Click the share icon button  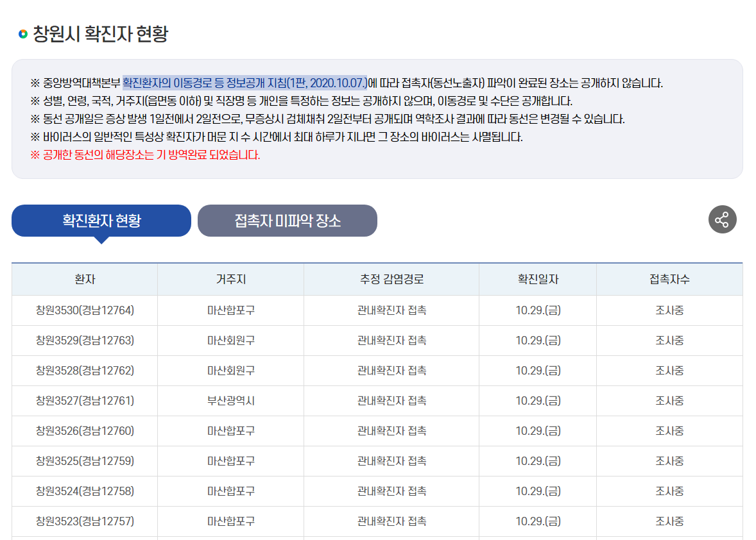[722, 220]
